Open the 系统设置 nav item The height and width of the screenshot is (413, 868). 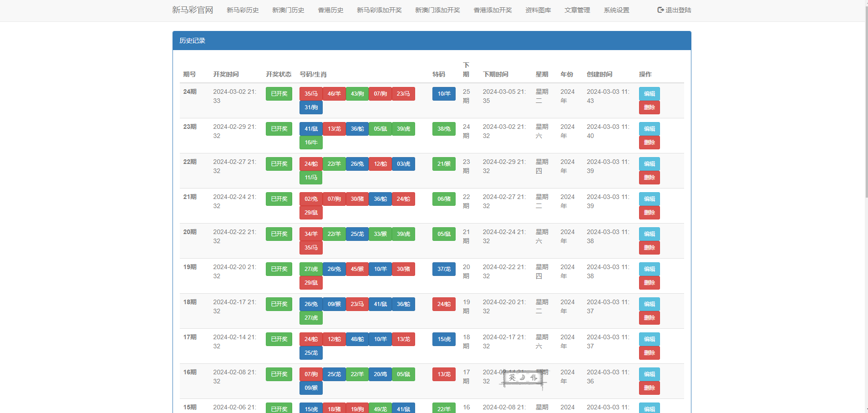616,10
